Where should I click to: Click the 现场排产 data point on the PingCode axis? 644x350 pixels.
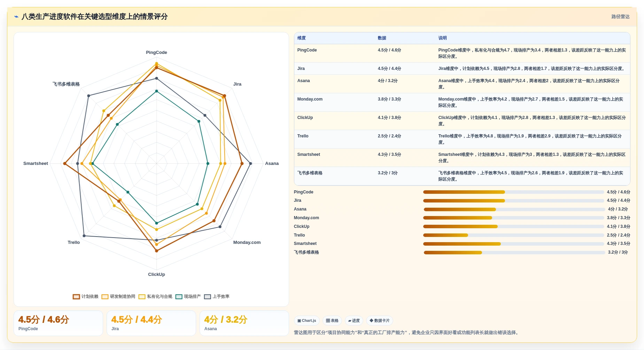point(156,91)
